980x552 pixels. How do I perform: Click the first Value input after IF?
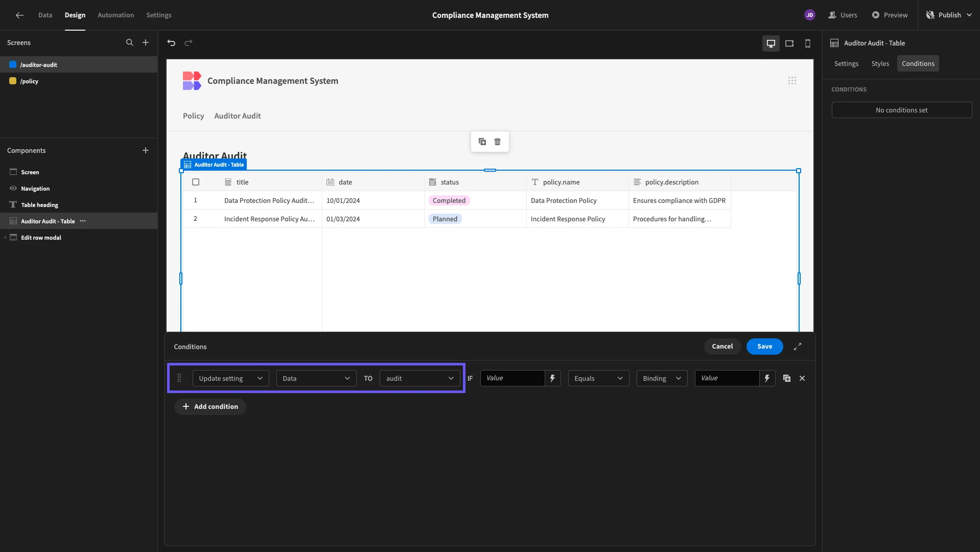click(512, 378)
